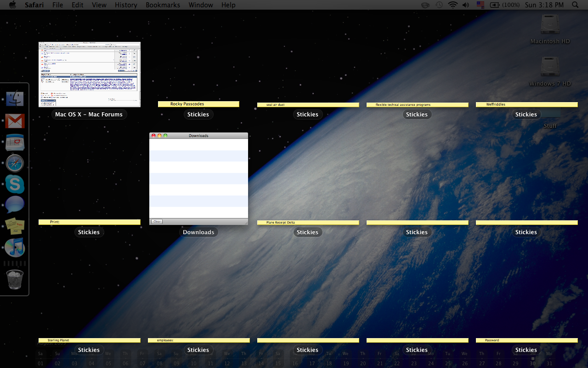
Task: Click the volume speaker menu bar icon
Action: point(466,5)
